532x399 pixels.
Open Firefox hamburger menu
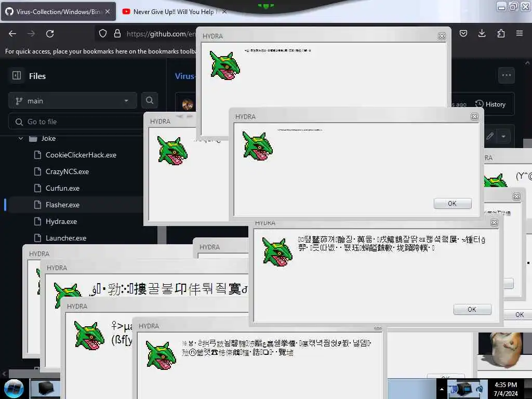click(x=520, y=33)
